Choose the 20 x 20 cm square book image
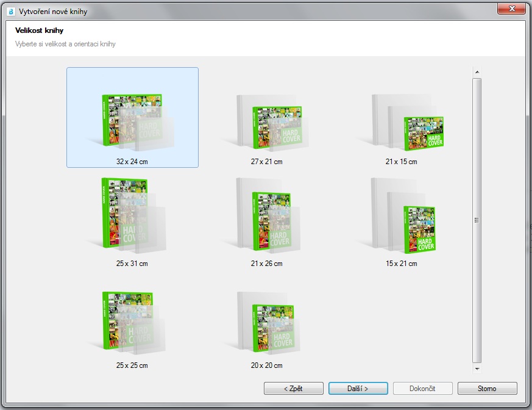The image size is (532, 410). (263, 323)
